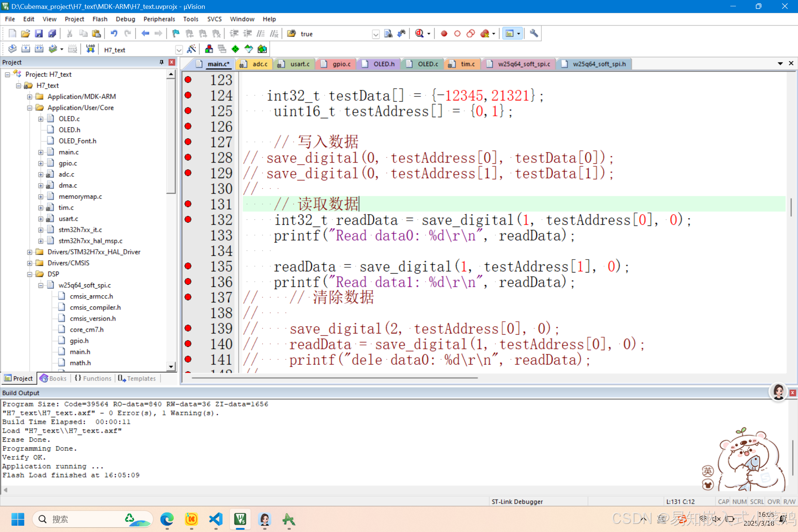Start the debug session with the magnifier icon

(419, 34)
